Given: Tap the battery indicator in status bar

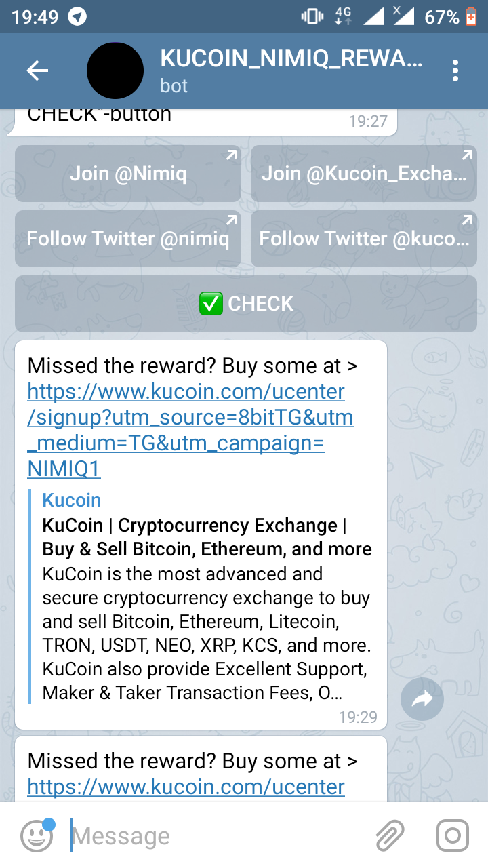Looking at the screenshot, I should click(x=472, y=16).
